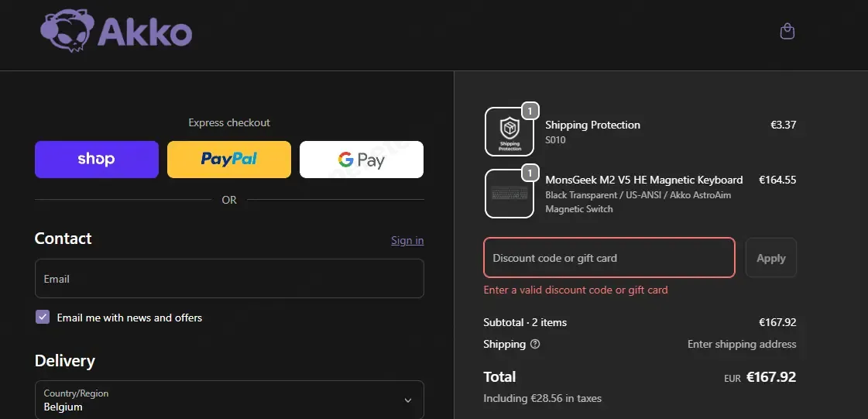Screen dimensions: 868x419
Task: Focus the Email input field
Action: pyautogui.click(x=229, y=278)
